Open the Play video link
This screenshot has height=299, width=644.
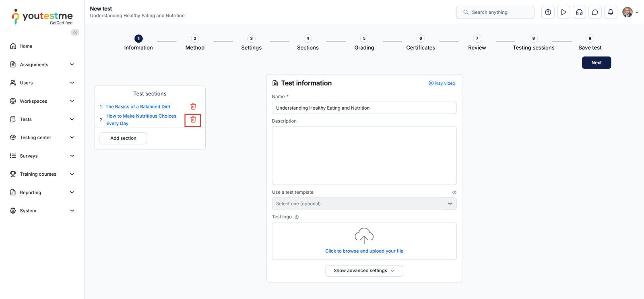444,83
